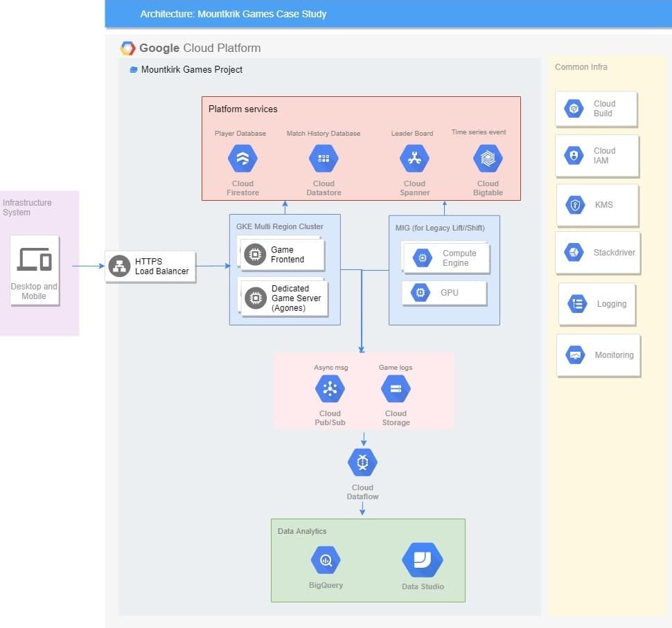Click the Stackdriver label text
This screenshot has width=672, height=628.
click(x=614, y=252)
